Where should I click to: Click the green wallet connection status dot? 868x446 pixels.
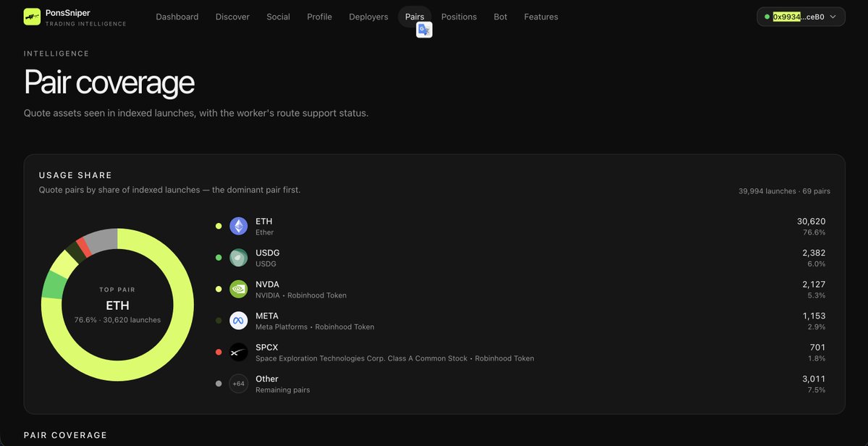(767, 17)
